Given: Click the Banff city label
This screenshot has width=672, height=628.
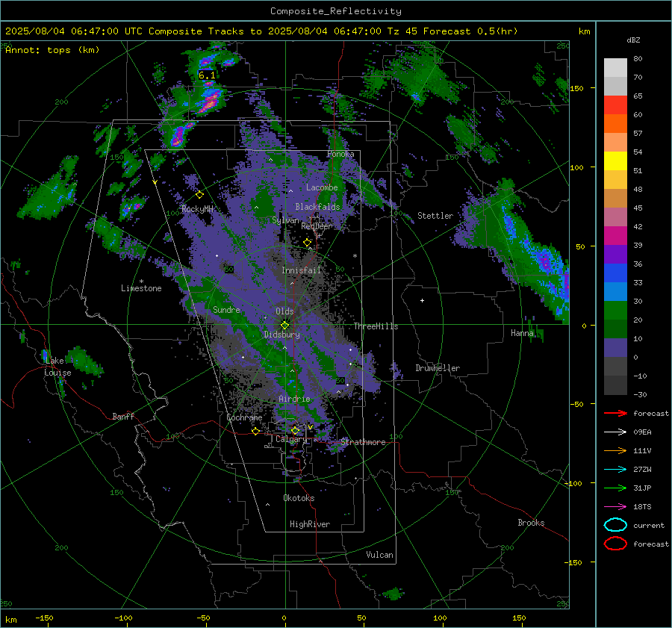Looking at the screenshot, I should (123, 416).
